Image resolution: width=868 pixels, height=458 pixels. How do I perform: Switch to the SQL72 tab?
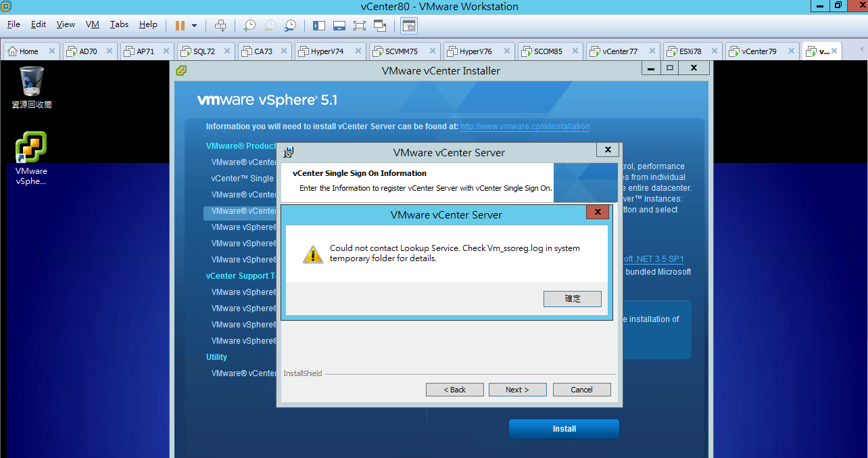pyautogui.click(x=204, y=51)
